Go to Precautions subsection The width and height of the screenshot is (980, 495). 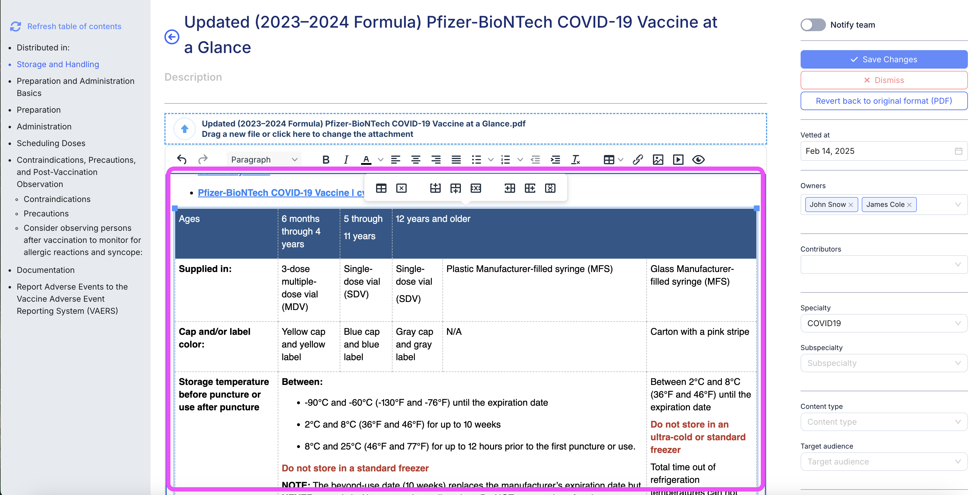pyautogui.click(x=46, y=214)
